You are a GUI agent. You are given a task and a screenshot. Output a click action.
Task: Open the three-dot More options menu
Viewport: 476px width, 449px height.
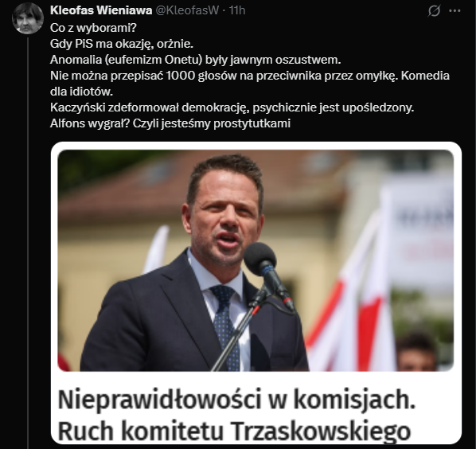pos(455,10)
